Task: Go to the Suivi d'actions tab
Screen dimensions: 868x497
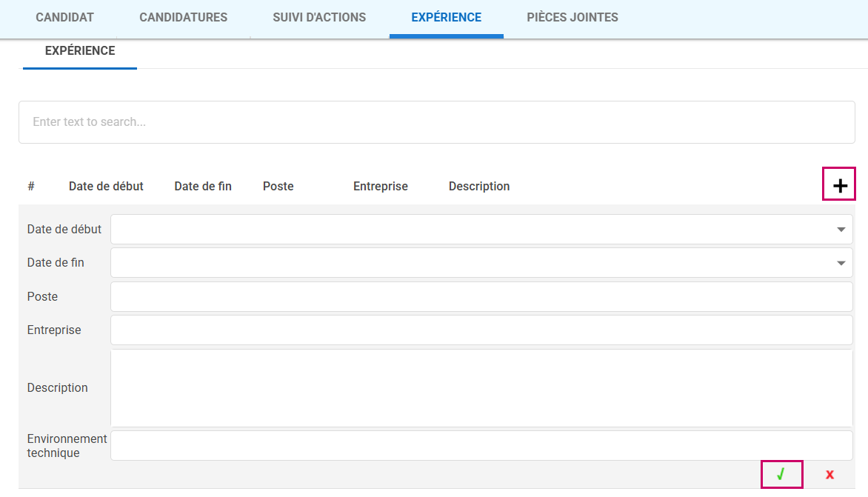Action: click(319, 17)
